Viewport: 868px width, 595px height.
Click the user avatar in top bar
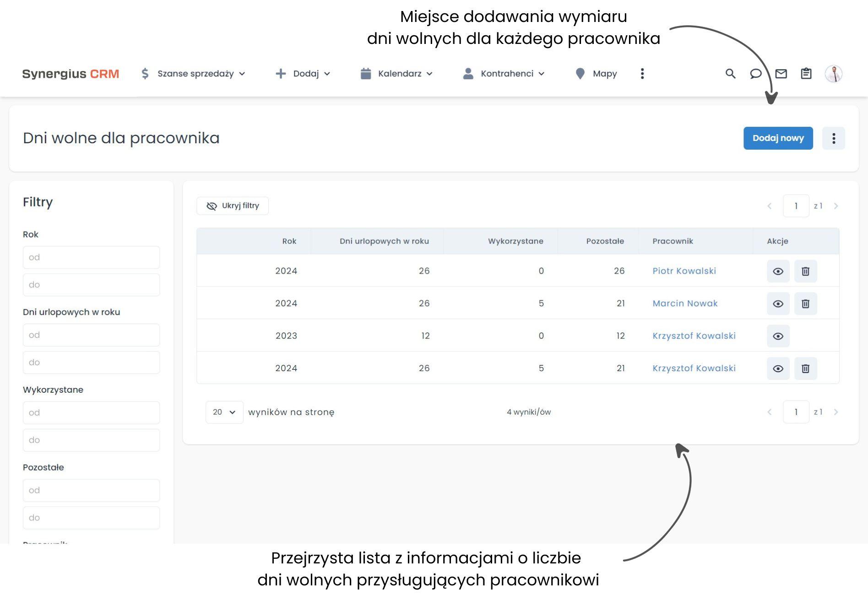point(833,74)
